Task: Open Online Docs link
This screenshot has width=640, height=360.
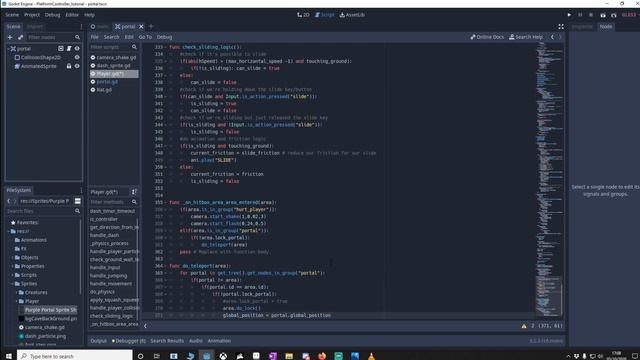Action: pos(487,37)
